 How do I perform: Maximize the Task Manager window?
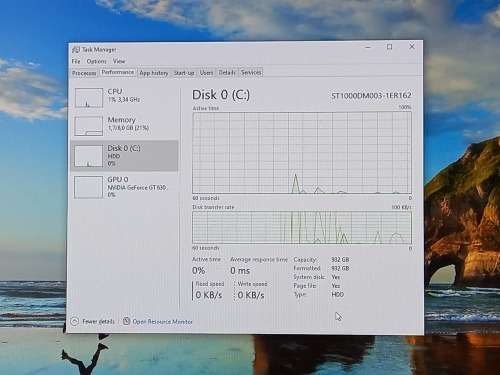click(389, 47)
